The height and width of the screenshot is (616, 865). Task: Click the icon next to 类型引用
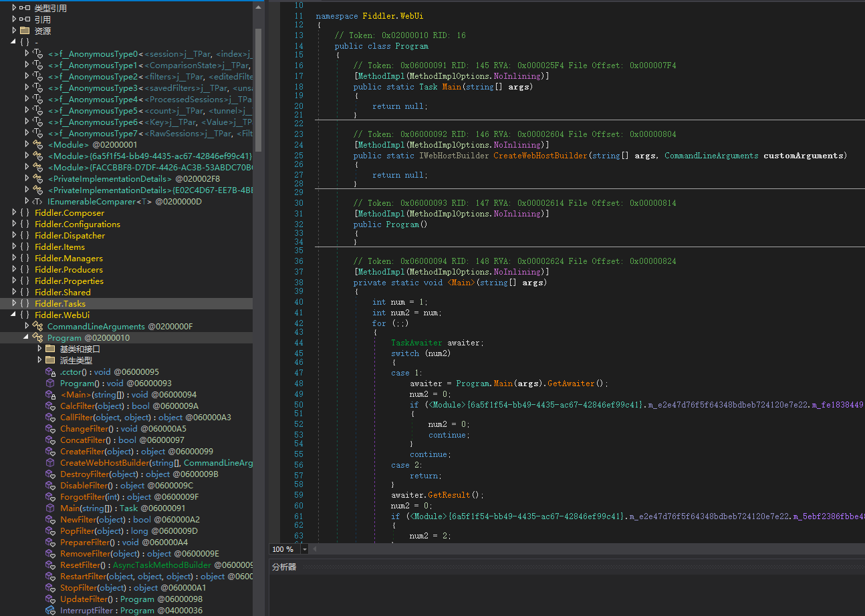[25, 8]
